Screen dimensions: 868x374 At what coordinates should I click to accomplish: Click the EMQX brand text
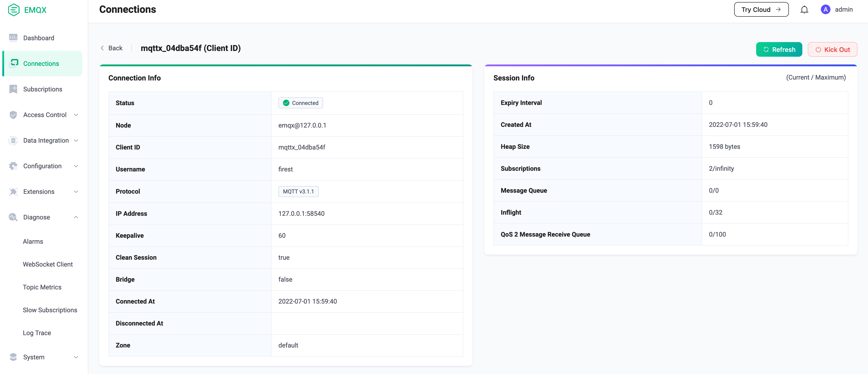coord(35,10)
